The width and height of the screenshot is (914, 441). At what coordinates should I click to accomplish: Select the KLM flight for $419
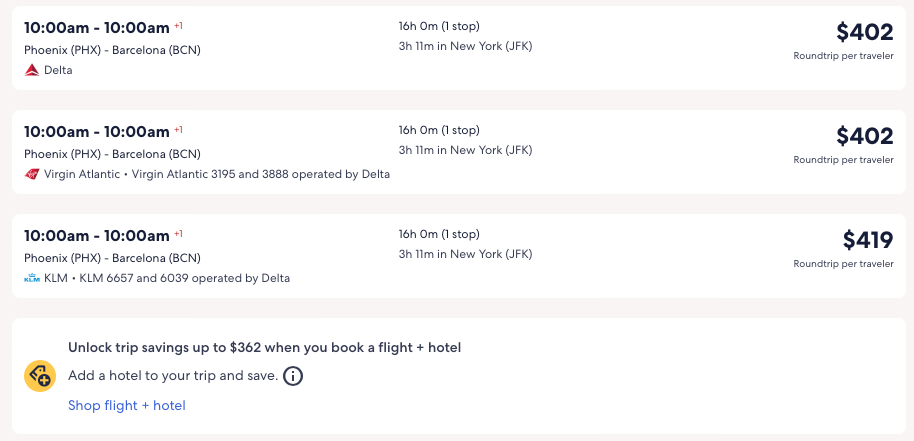(459, 256)
